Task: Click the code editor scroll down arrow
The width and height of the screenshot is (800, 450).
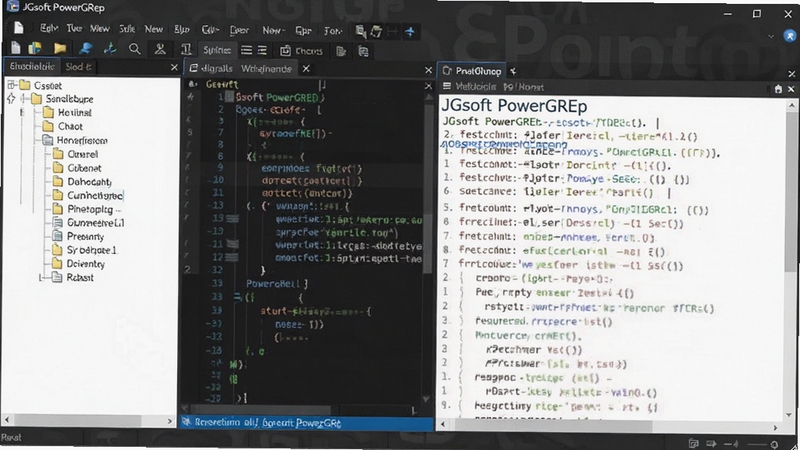Action: coord(427,398)
